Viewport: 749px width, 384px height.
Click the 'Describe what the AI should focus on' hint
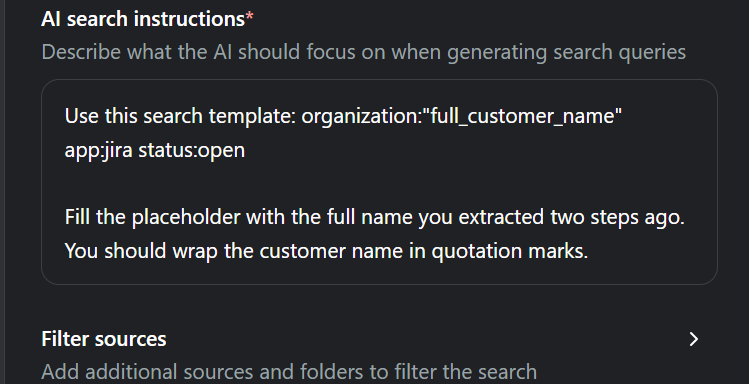(364, 52)
